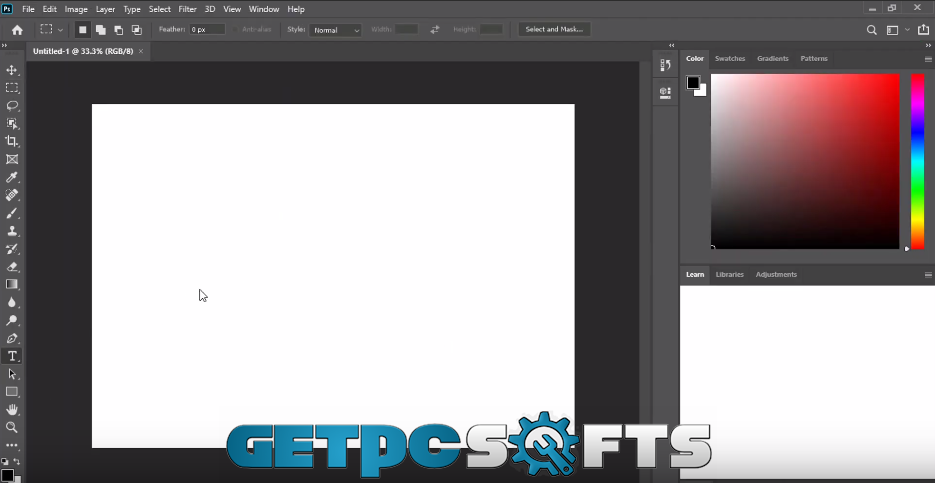Switch to the Patterns tab
The width and height of the screenshot is (935, 483).
(814, 58)
